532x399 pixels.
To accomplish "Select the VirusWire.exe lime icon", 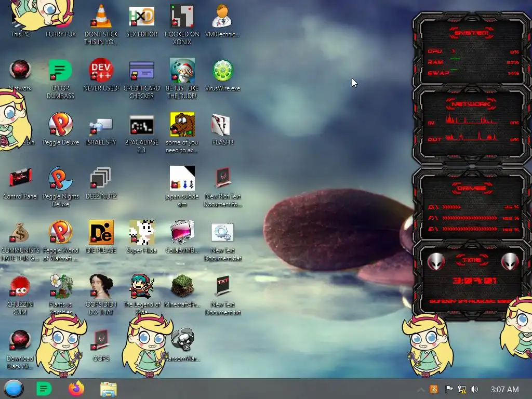I will point(222,70).
